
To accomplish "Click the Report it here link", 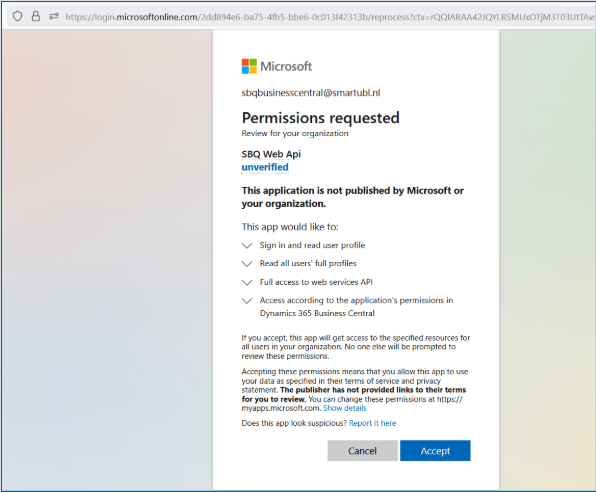I will [372, 423].
